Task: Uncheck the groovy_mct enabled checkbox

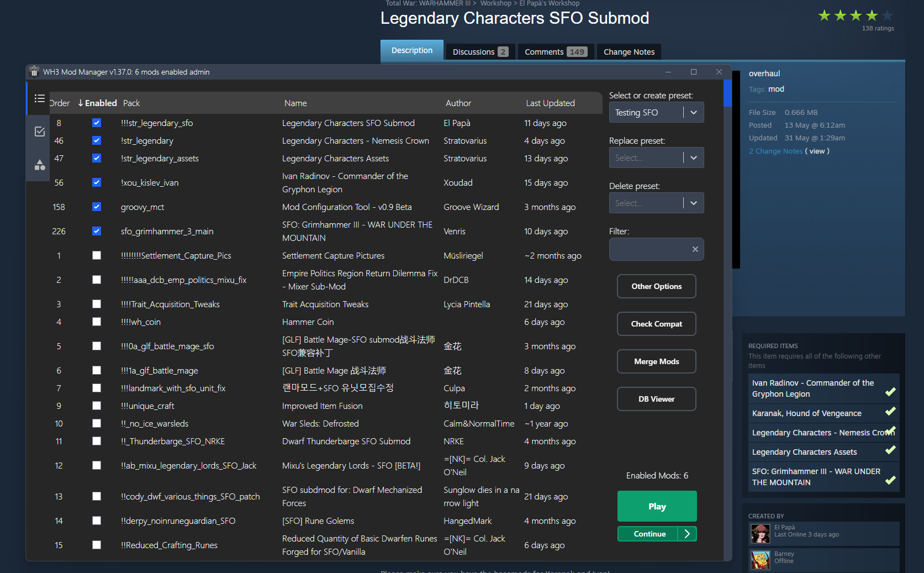Action: tap(97, 207)
